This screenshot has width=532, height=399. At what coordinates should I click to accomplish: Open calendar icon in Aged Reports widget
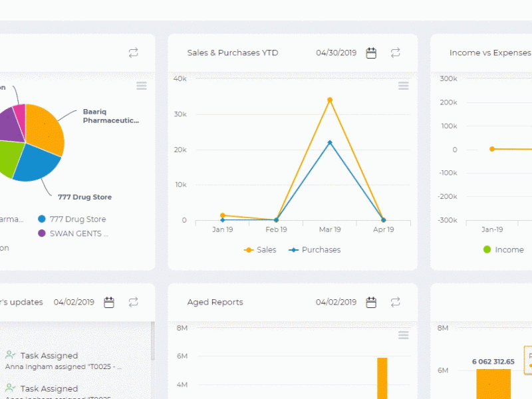click(371, 302)
